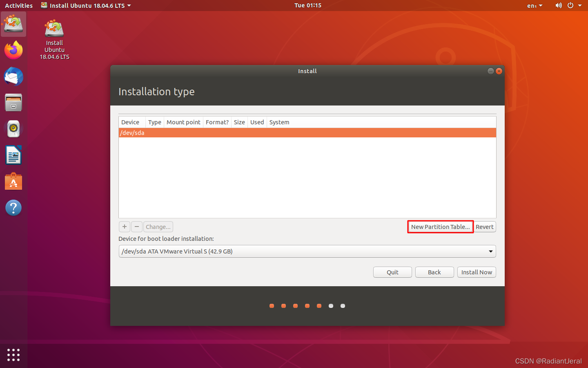Click the Change... button
The height and width of the screenshot is (368, 588).
158,227
